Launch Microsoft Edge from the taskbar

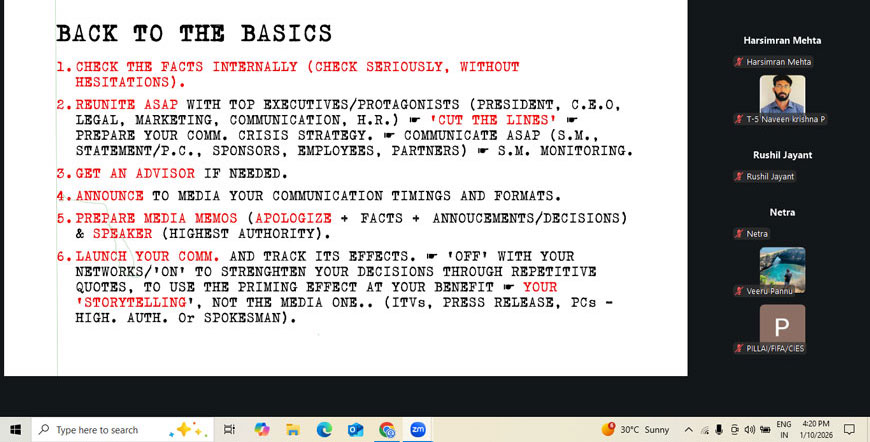point(324,429)
